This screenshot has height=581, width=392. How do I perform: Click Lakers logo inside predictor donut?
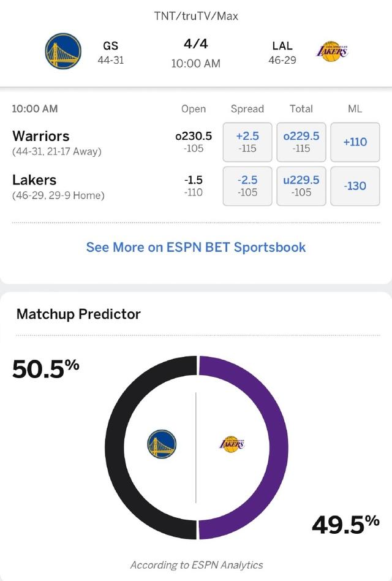(232, 444)
